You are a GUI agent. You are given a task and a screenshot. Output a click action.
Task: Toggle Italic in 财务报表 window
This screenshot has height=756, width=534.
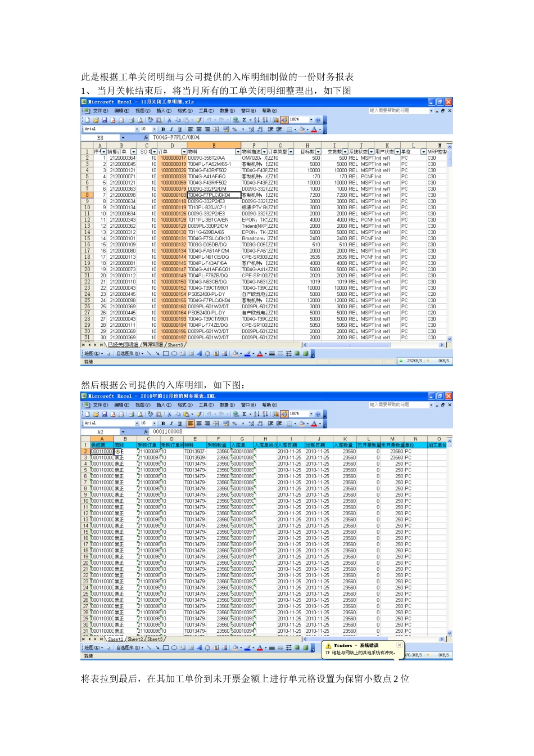pyautogui.click(x=171, y=424)
